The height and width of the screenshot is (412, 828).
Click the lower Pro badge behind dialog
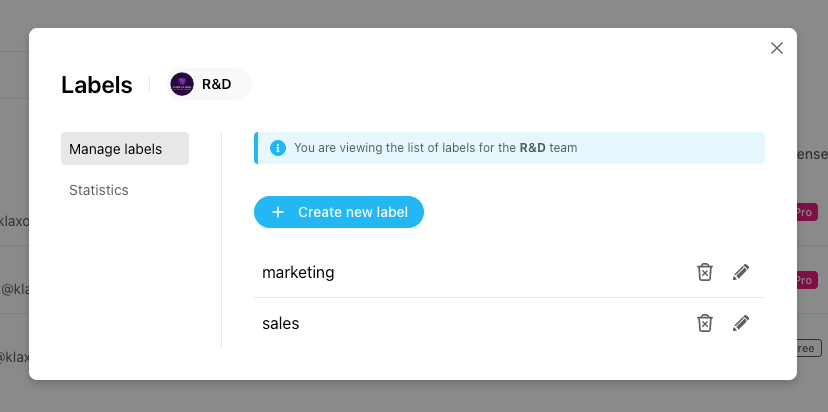808,280
